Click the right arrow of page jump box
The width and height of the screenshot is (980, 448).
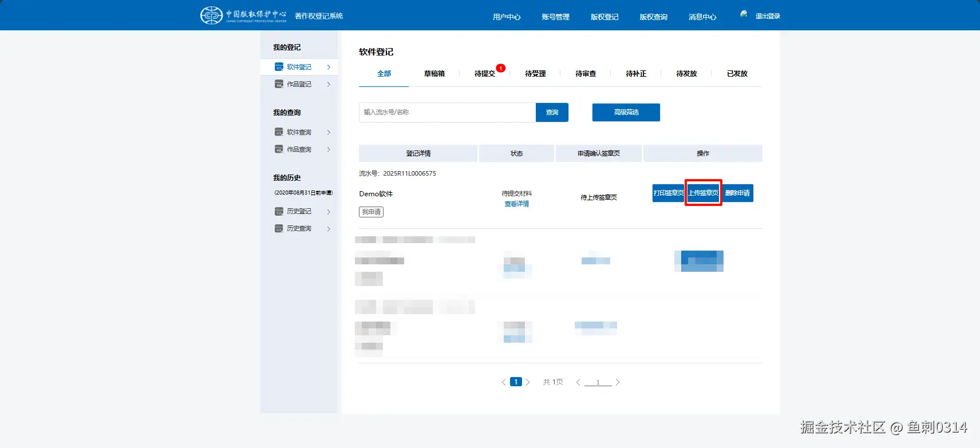618,382
